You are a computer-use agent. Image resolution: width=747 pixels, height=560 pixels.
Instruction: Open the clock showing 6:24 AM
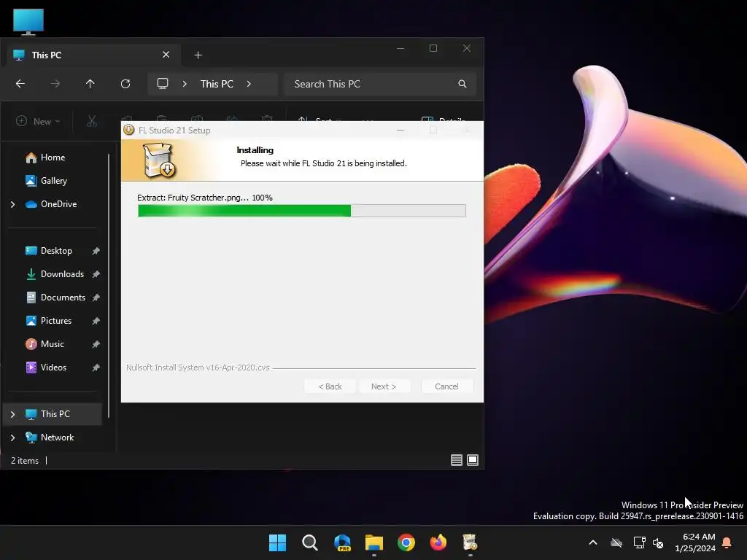pyautogui.click(x=695, y=542)
